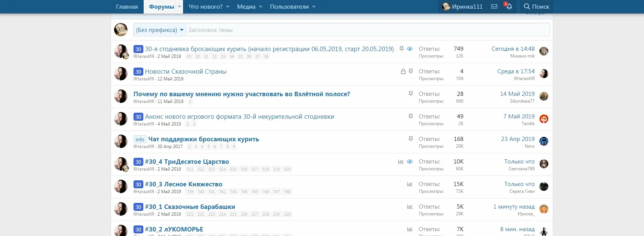
Task: Toggle watch eye on 30-я стодневка thread
Action: [410, 49]
